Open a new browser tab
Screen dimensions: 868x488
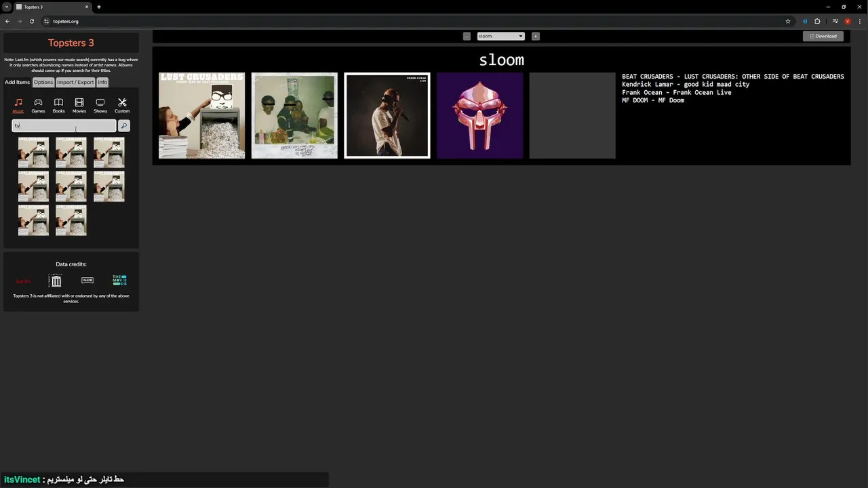click(x=99, y=7)
